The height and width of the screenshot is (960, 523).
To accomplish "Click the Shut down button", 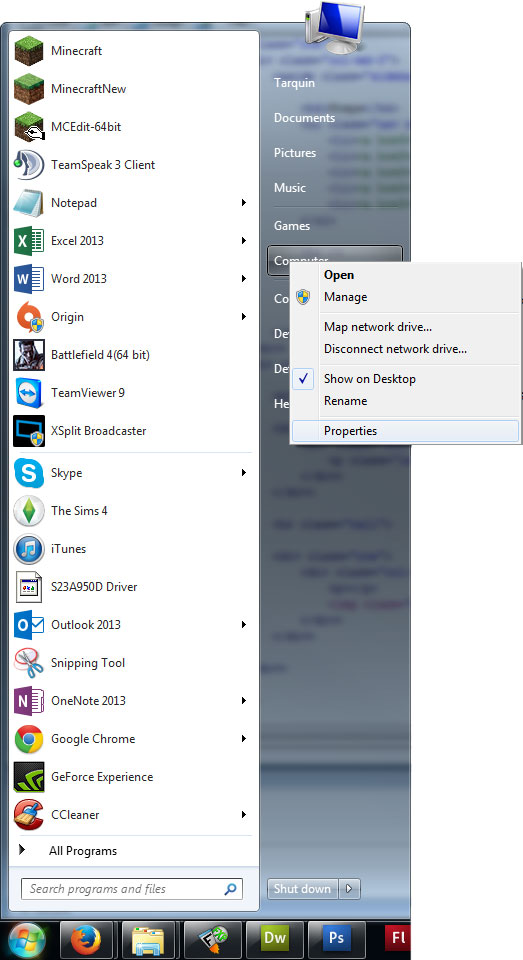I will click(x=303, y=888).
